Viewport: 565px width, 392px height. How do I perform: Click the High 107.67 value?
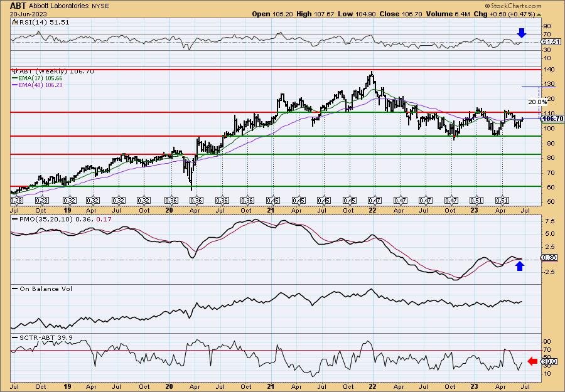(315, 14)
